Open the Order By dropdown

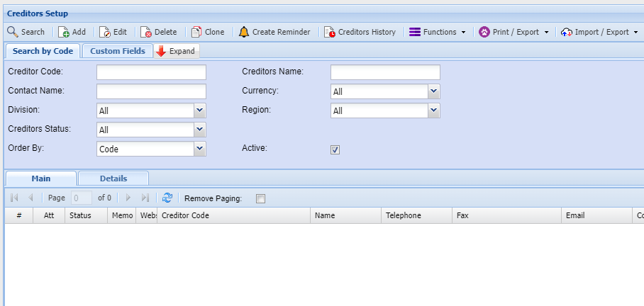pyautogui.click(x=199, y=149)
